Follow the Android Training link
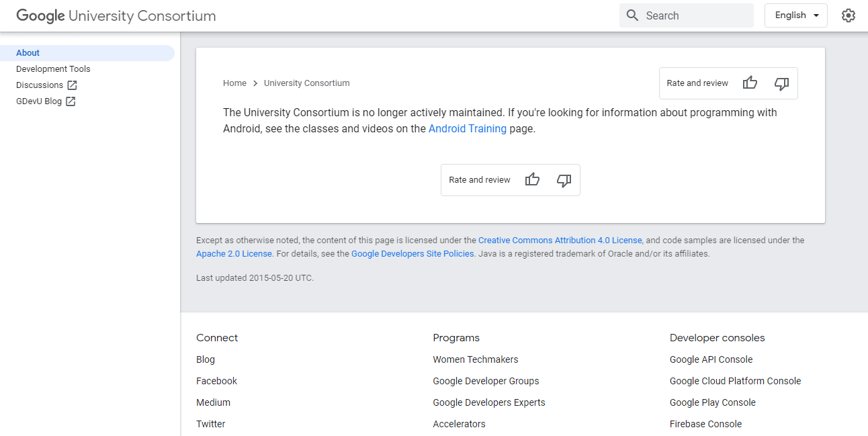 pyautogui.click(x=467, y=129)
